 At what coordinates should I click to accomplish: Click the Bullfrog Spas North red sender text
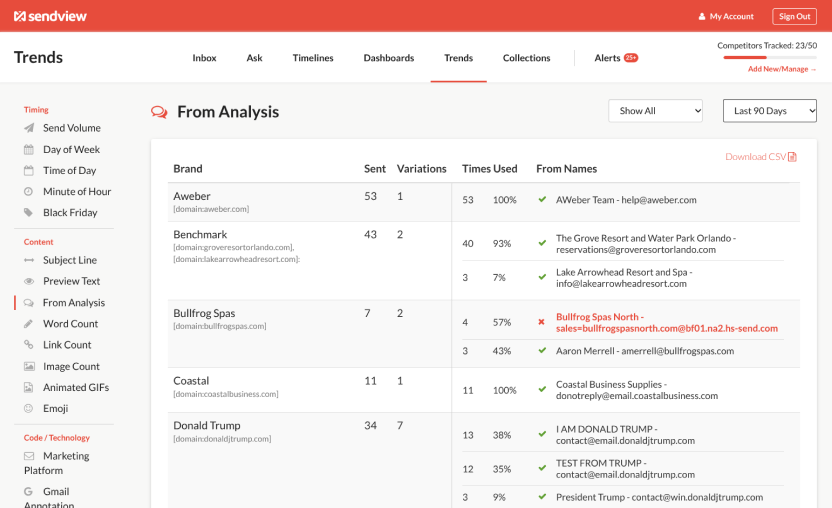[667, 323]
